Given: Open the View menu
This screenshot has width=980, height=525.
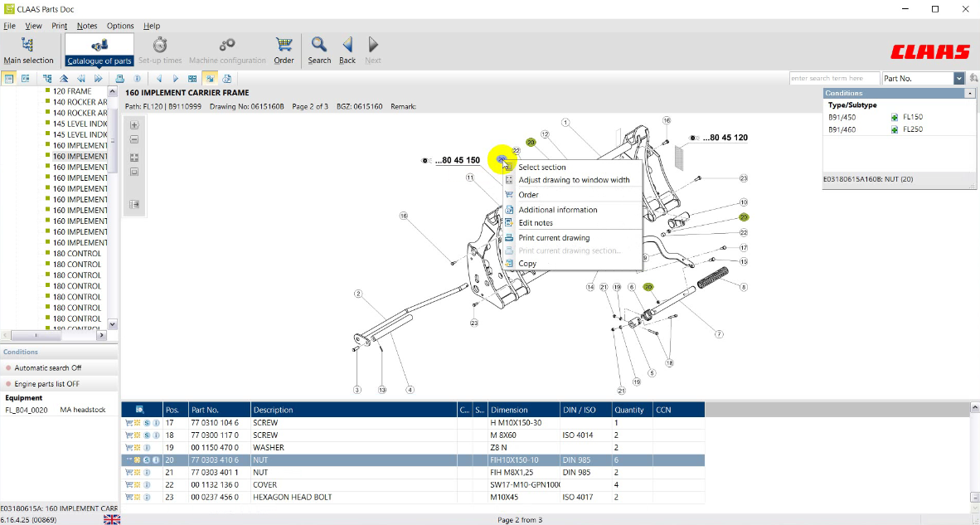Looking at the screenshot, I should coord(33,26).
